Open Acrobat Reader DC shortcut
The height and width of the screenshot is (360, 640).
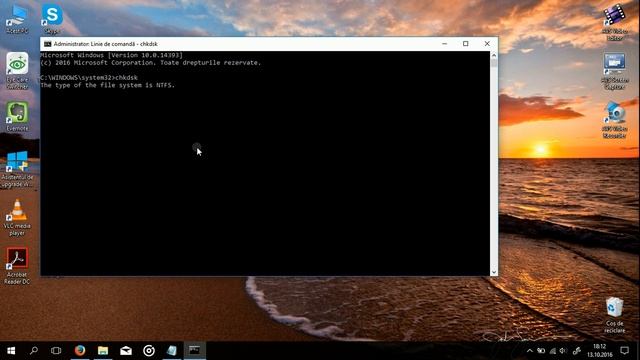point(17,266)
